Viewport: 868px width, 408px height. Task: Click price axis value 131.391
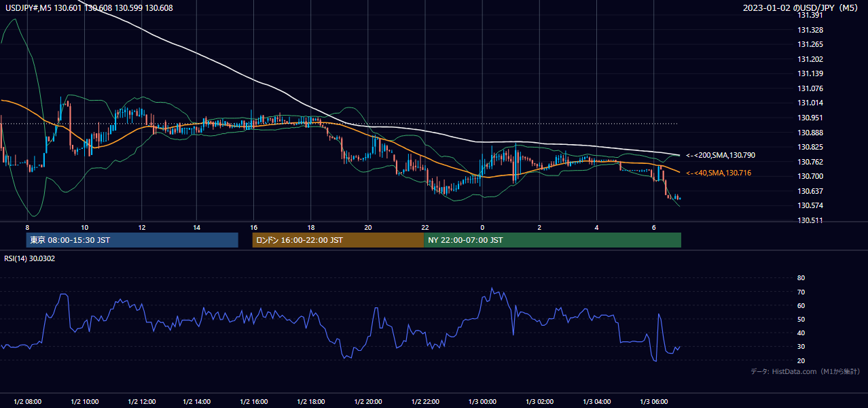810,15
